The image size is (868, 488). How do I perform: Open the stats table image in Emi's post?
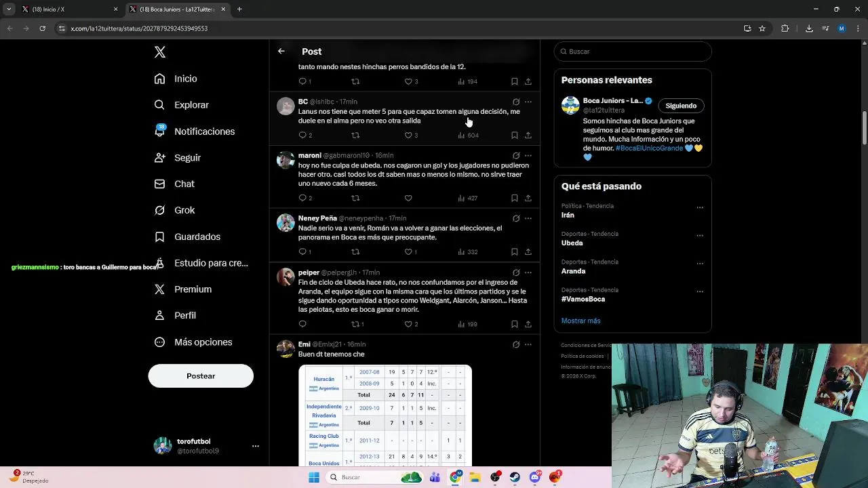tap(385, 415)
